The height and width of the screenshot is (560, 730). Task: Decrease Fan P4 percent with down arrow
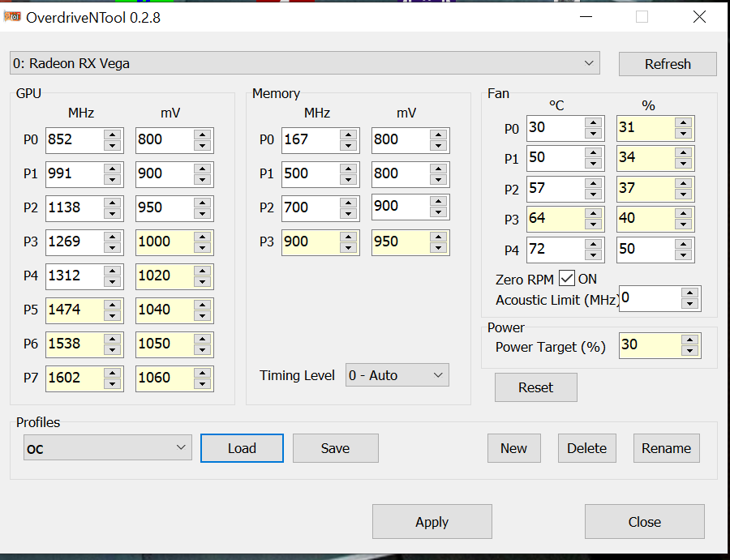pos(683,255)
